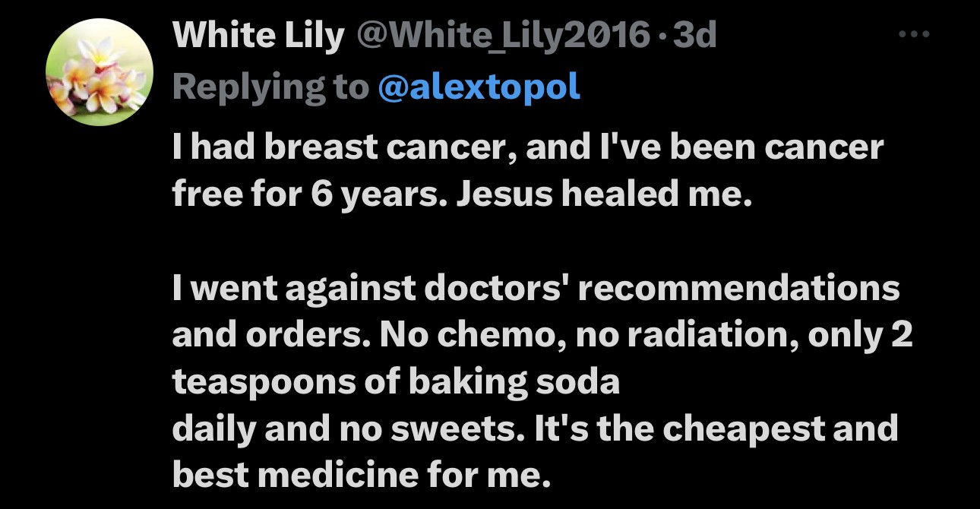Image resolution: width=980 pixels, height=509 pixels.
Task: Visit the White Lily display name profile
Action: [x=258, y=36]
